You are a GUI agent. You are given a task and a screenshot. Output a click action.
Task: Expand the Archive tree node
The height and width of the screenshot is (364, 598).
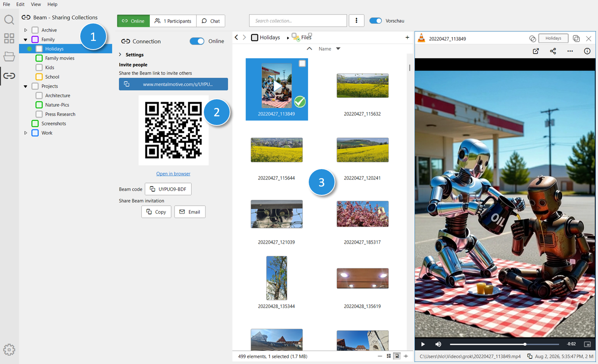26,30
